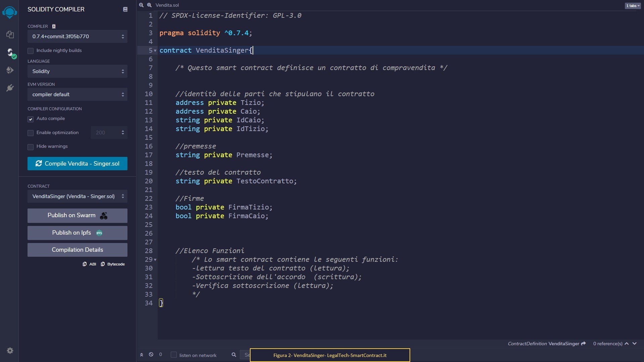Click Publish on Ipfs button

(77, 233)
